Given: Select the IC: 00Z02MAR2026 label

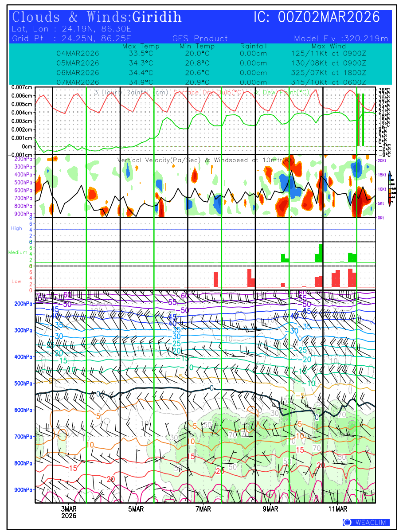Looking at the screenshot, I should click(317, 17).
